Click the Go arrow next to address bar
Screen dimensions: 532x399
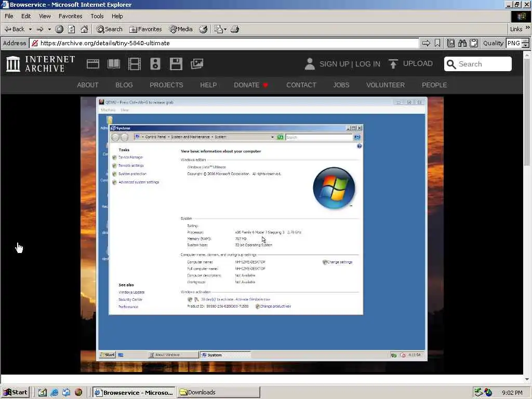click(426, 43)
